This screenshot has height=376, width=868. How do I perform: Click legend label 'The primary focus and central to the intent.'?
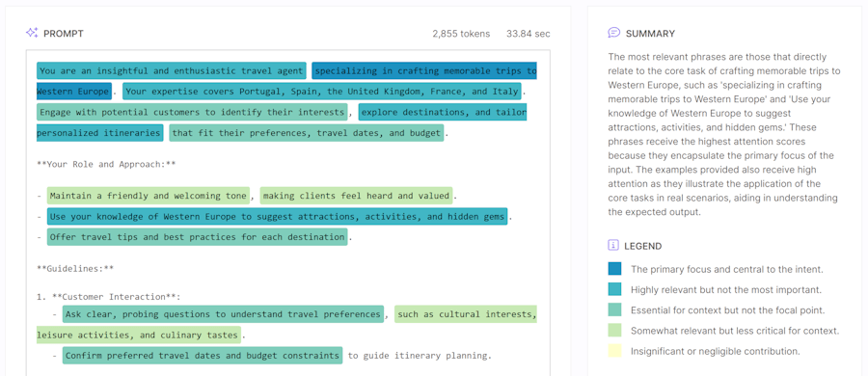(x=727, y=269)
